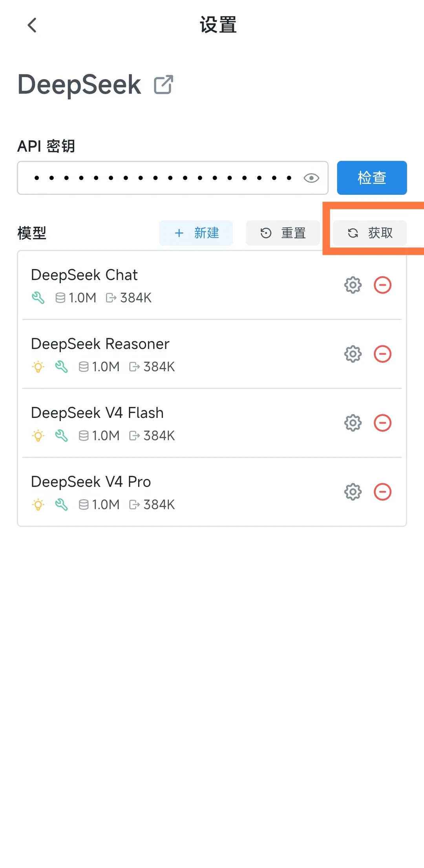424x868 pixels.
Task: Reset the model list with 重置
Action: tap(283, 233)
